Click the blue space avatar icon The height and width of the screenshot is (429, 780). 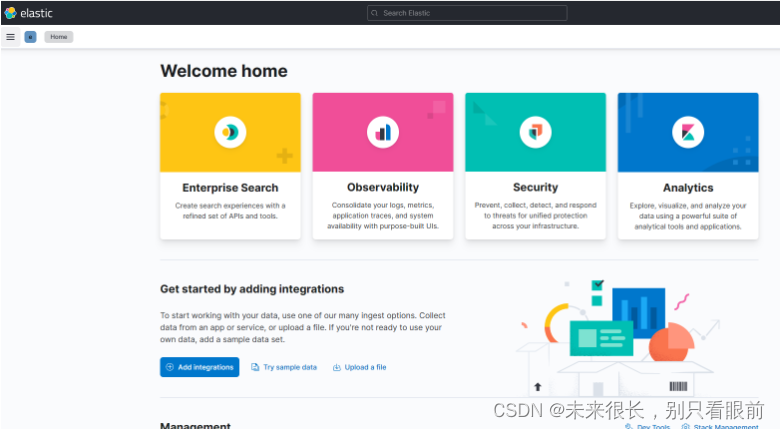[30, 37]
